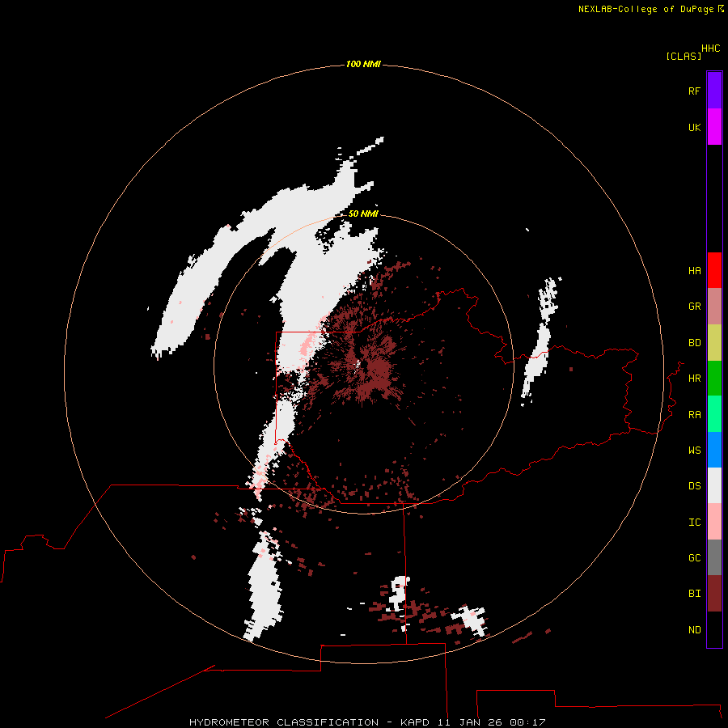Click the 'RA' legend label

pos(694,415)
